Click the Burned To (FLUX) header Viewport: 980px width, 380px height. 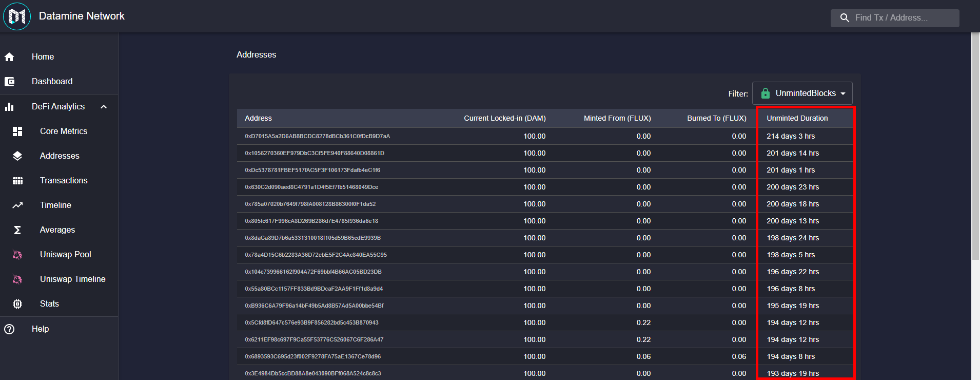[x=717, y=118]
